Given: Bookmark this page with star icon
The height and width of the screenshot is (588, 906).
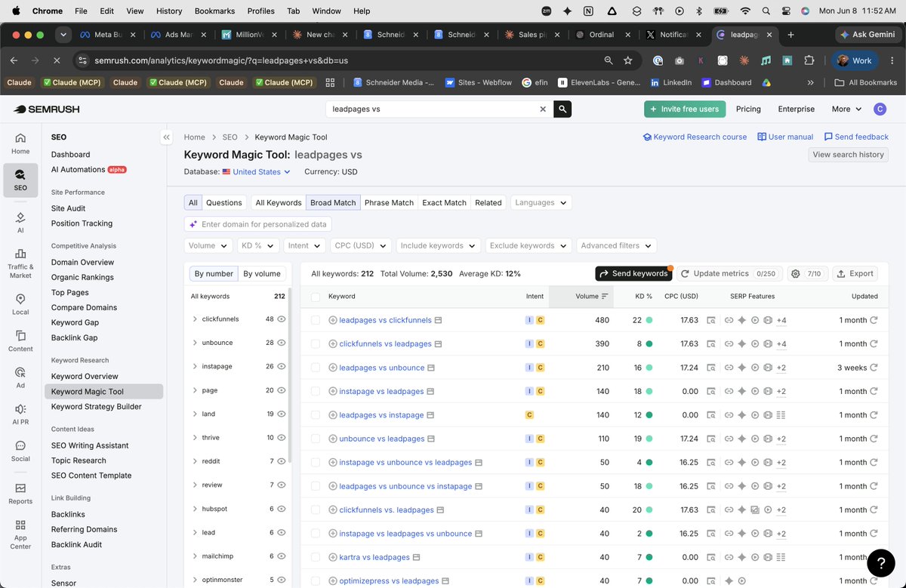Looking at the screenshot, I should pyautogui.click(x=628, y=60).
